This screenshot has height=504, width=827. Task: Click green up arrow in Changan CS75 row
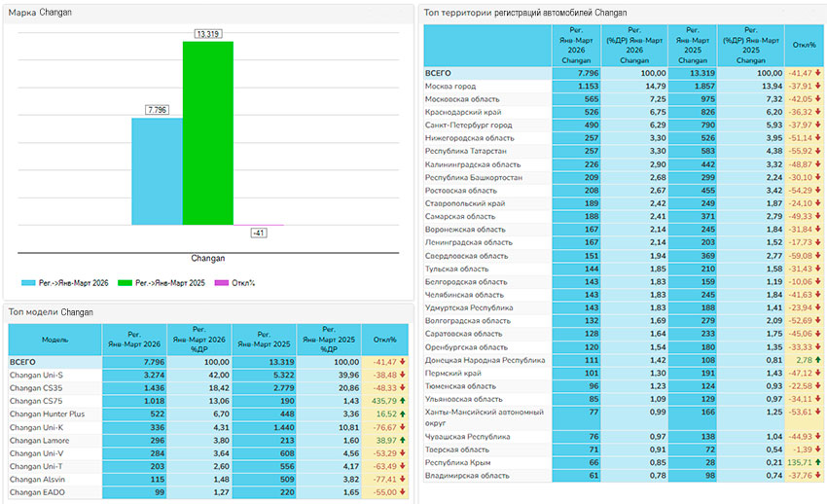click(x=402, y=401)
